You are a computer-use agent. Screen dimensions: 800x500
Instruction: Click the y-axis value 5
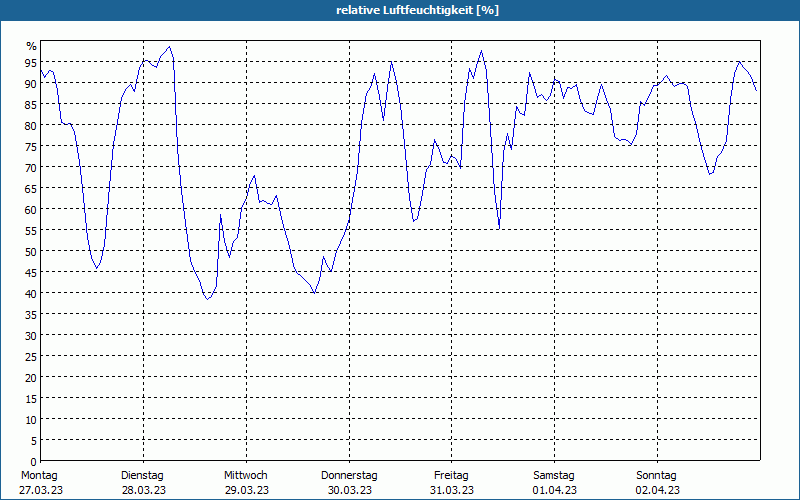34,440
